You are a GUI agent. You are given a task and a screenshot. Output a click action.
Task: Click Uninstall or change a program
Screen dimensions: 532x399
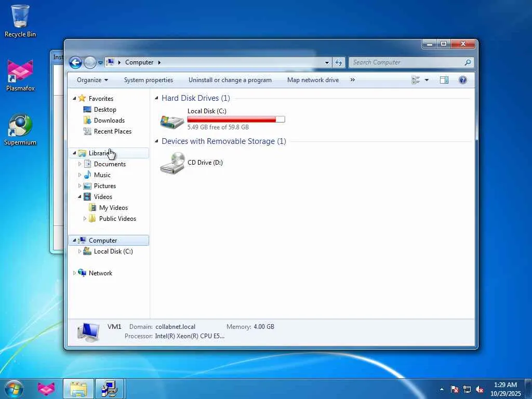click(230, 80)
